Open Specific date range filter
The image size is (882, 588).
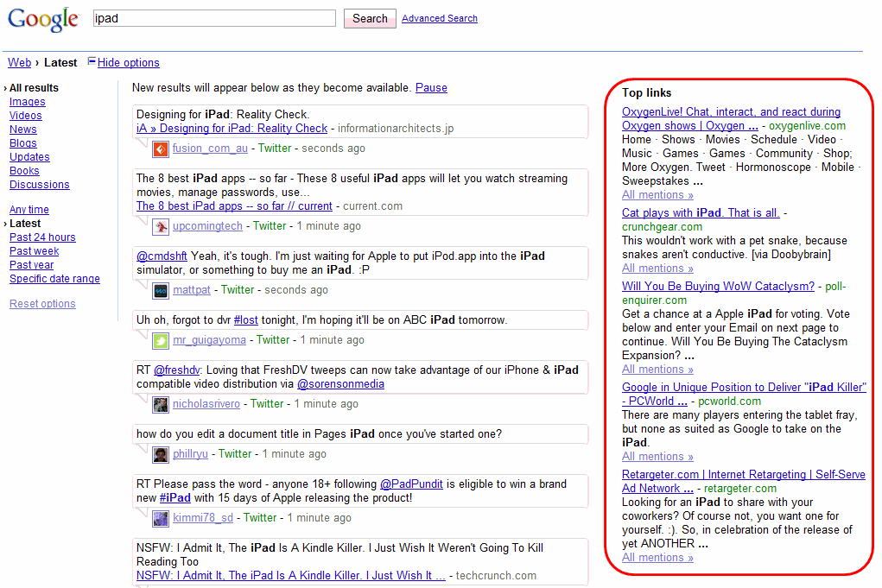(x=54, y=279)
